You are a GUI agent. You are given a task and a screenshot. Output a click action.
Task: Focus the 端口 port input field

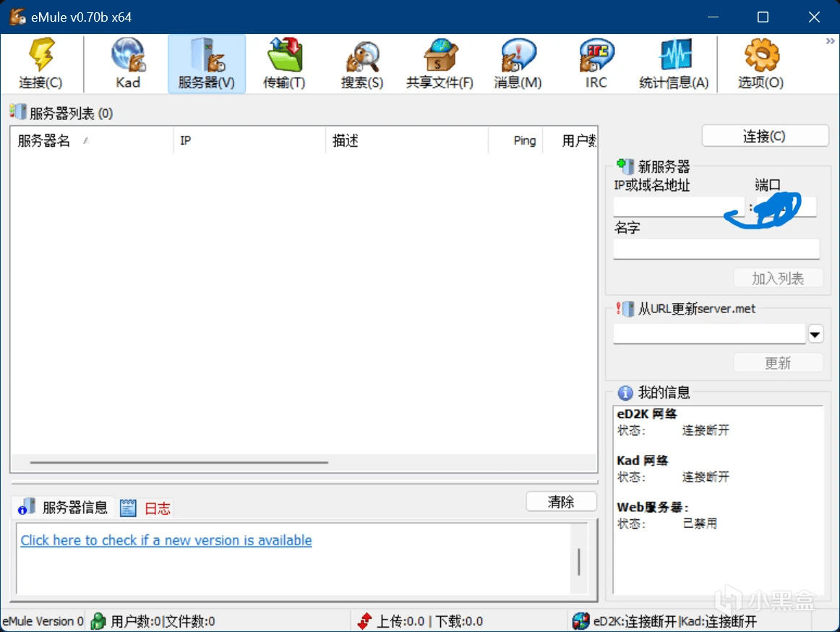tap(785, 207)
